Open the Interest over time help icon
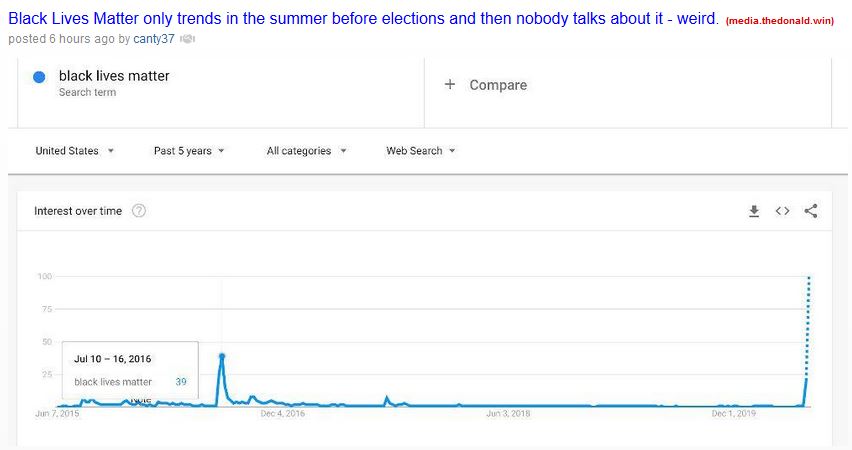 [x=139, y=211]
